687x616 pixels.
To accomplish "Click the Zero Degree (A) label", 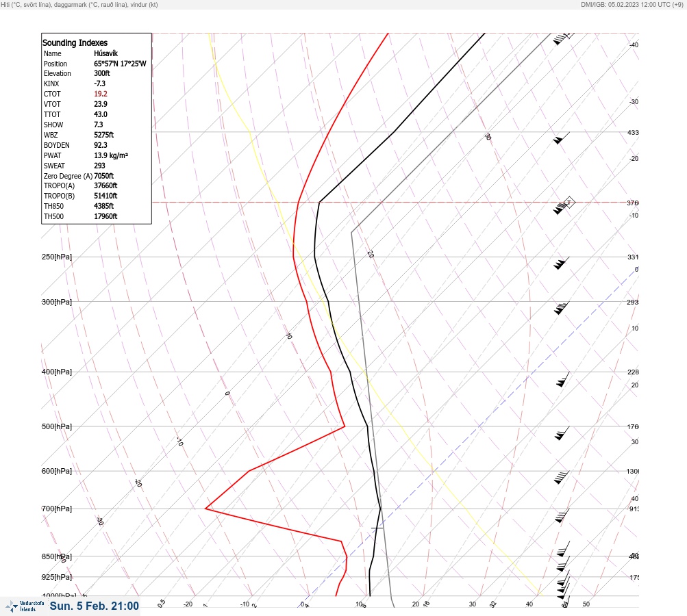I will [68, 176].
